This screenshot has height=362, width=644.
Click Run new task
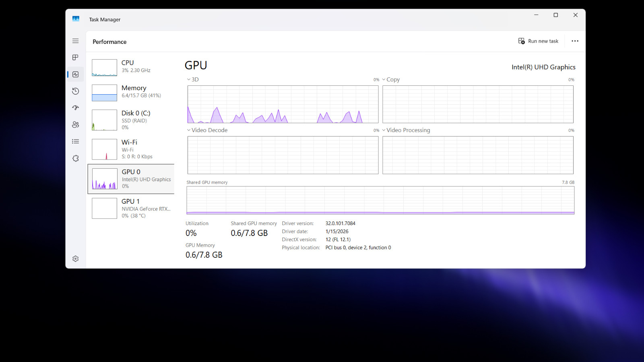538,41
